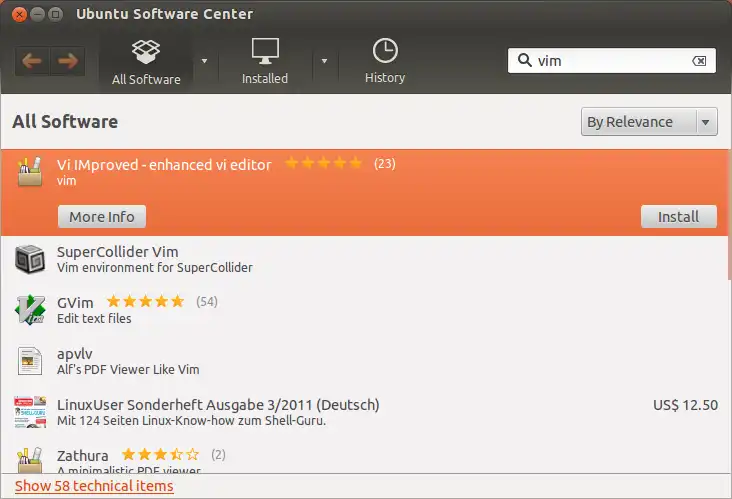732x499 pixels.
Task: Install Vi IMproved
Action: [x=678, y=217]
